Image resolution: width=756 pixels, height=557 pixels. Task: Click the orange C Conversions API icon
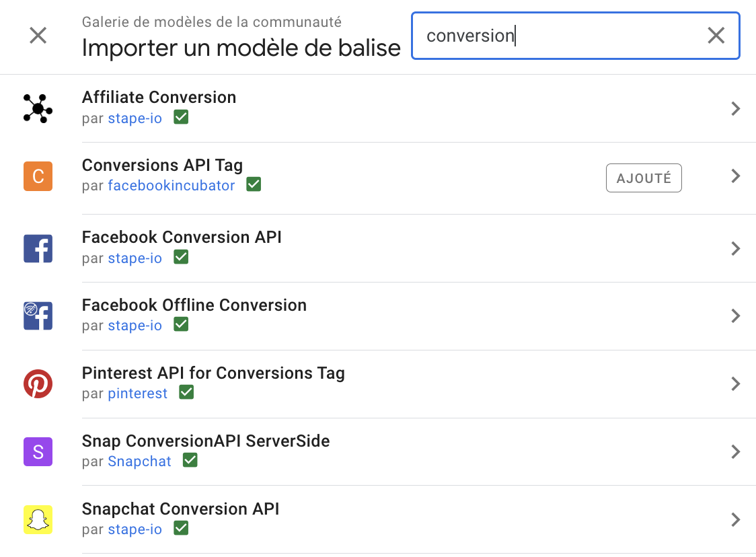click(38, 176)
